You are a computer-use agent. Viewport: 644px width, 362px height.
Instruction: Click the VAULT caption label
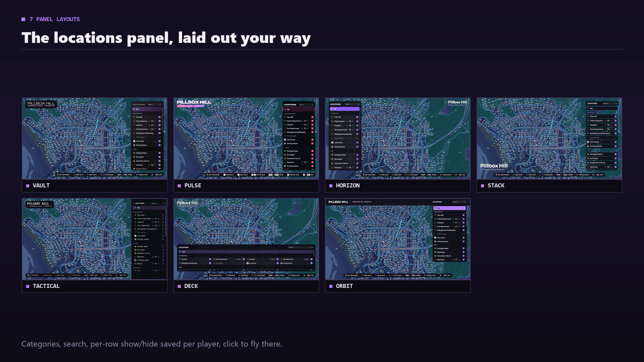(x=41, y=185)
